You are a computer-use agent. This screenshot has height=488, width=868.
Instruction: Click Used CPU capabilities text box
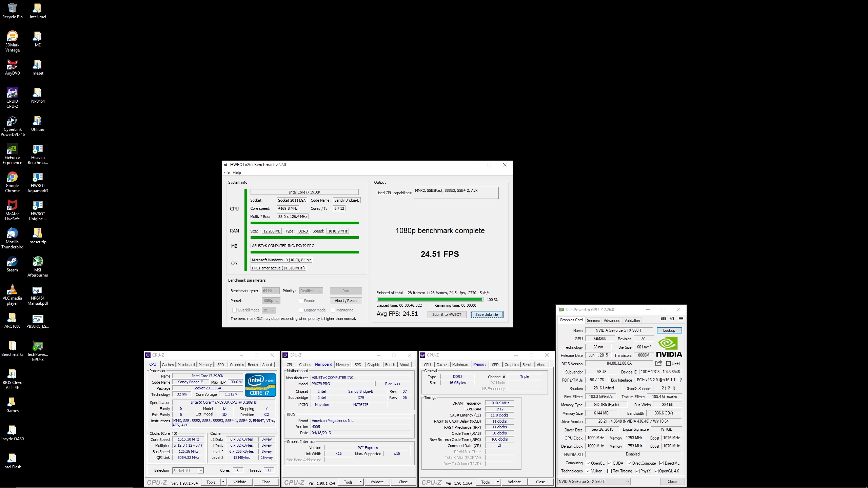[456, 193]
